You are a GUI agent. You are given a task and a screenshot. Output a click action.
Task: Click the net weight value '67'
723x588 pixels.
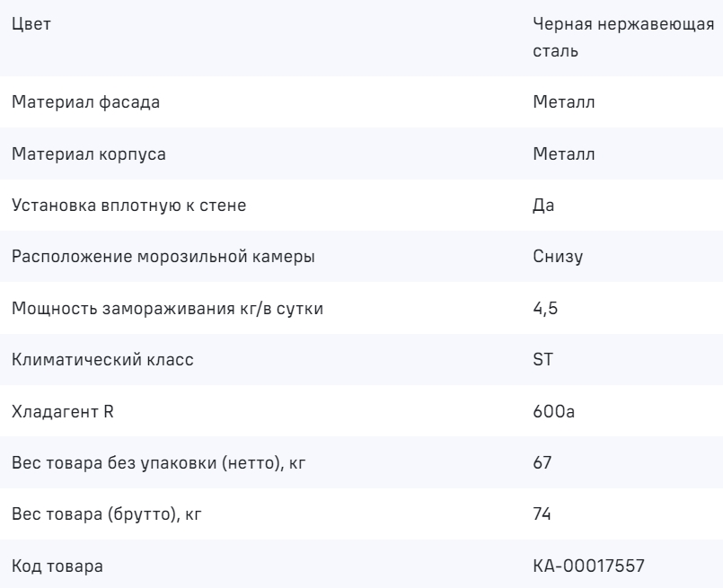coord(542,464)
